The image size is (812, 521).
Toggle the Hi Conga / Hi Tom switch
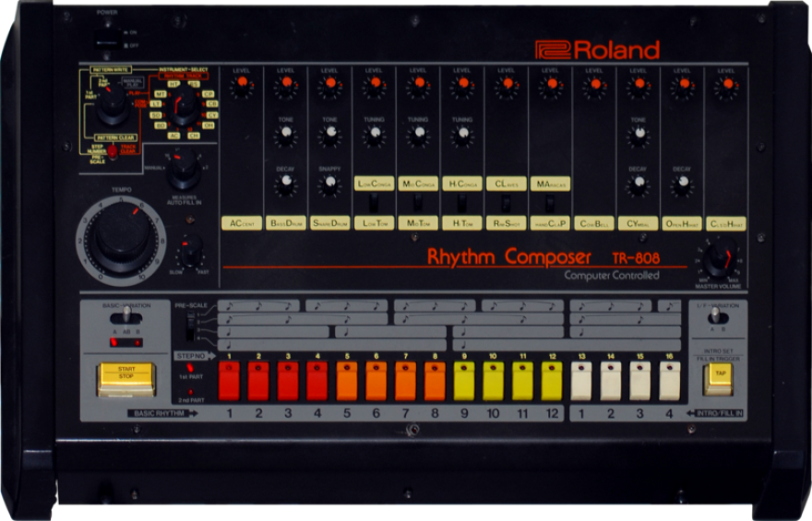(462, 202)
